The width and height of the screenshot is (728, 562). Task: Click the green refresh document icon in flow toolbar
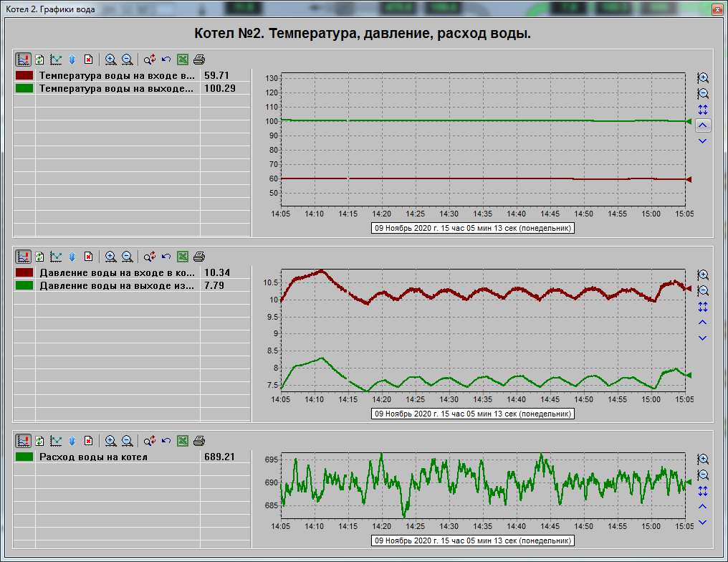pos(40,441)
